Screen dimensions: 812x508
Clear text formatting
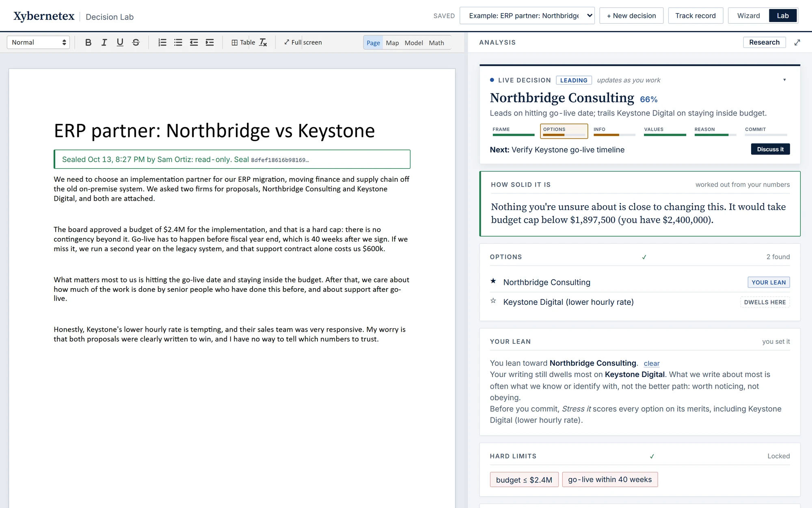(x=263, y=42)
